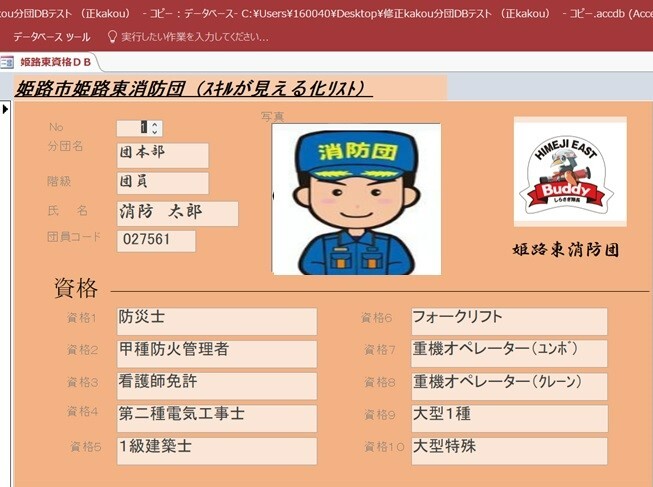The image size is (653, 487).
Task: Click the 団員コード label
Action: (x=74, y=237)
